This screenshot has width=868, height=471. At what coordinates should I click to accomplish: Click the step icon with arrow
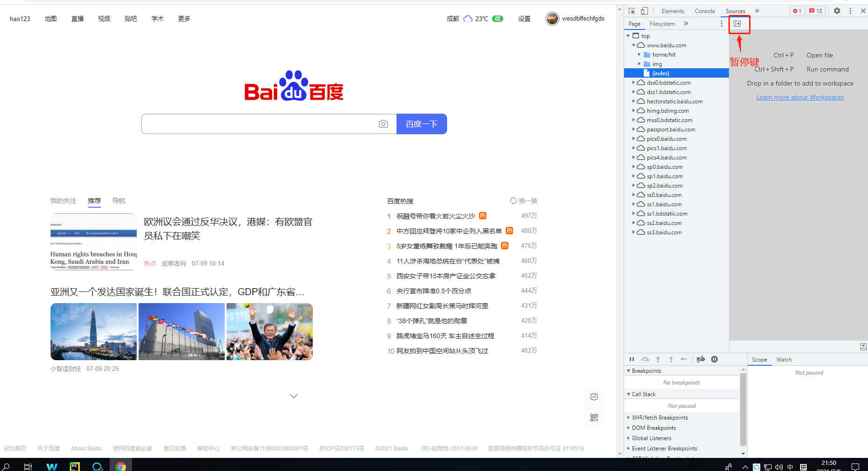point(684,359)
